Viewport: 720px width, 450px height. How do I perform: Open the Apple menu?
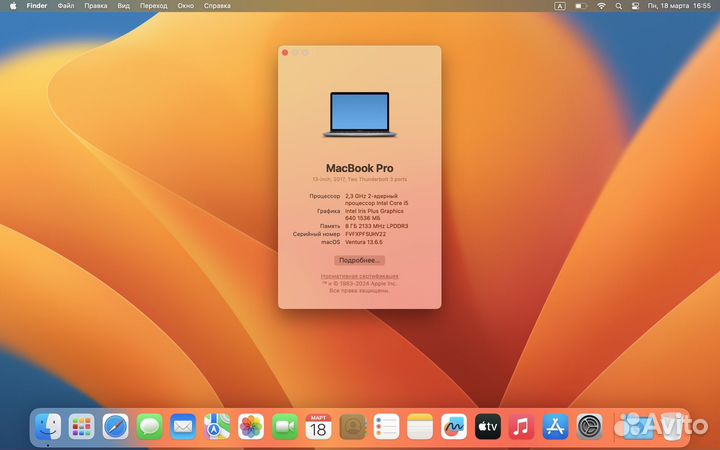[13, 6]
